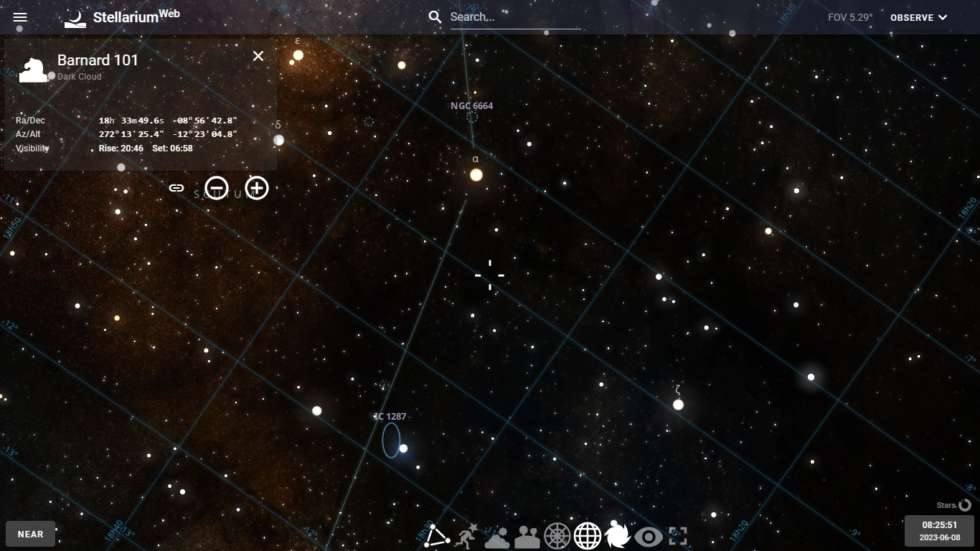
Task: Toggle the landscape display
Action: (527, 536)
